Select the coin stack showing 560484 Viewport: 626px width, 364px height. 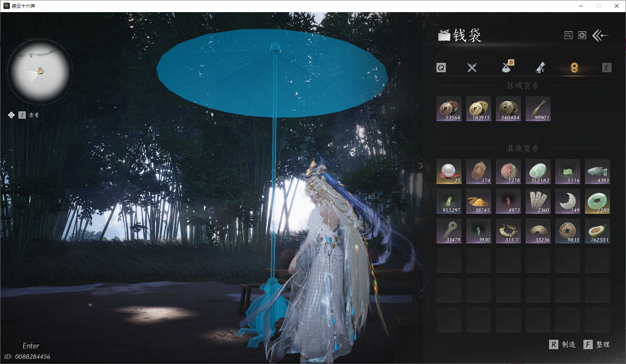[508, 109]
